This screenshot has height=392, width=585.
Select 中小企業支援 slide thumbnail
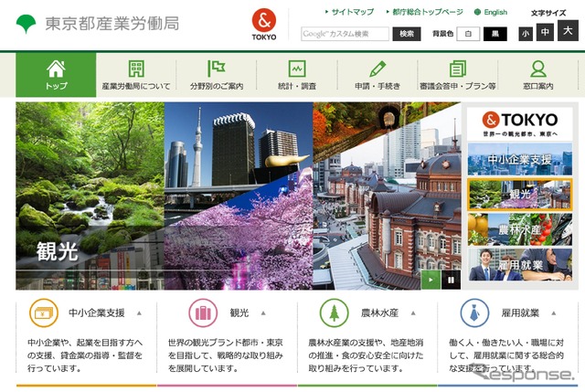520,159
